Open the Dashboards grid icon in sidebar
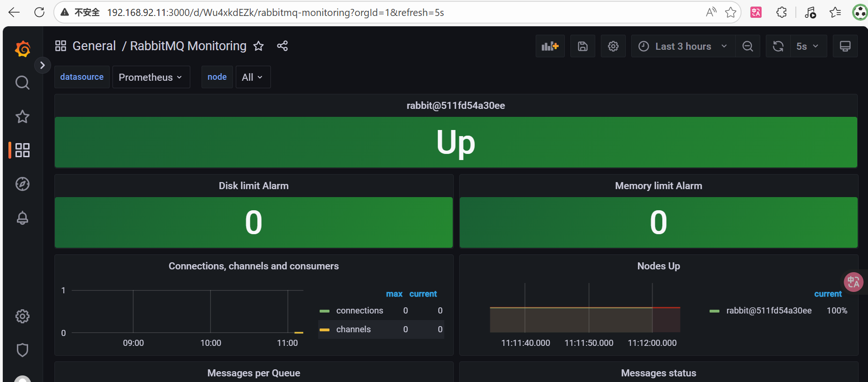 tap(22, 150)
